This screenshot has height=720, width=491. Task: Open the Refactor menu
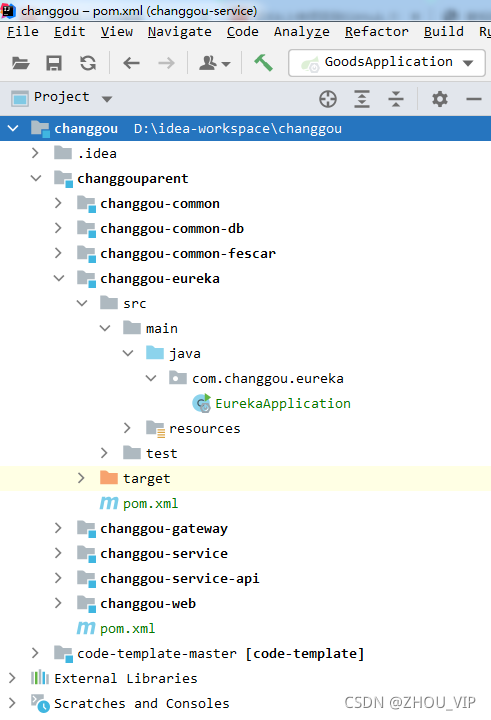pos(377,32)
